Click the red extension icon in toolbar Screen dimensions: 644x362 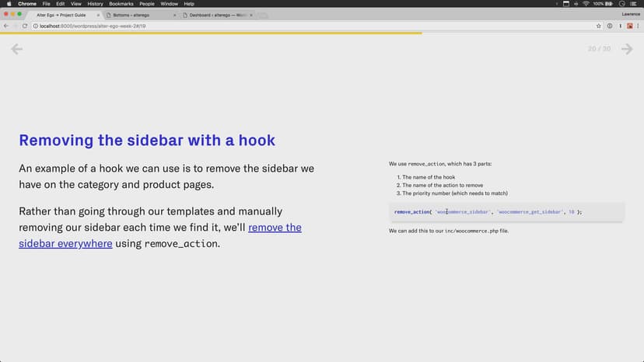(629, 26)
